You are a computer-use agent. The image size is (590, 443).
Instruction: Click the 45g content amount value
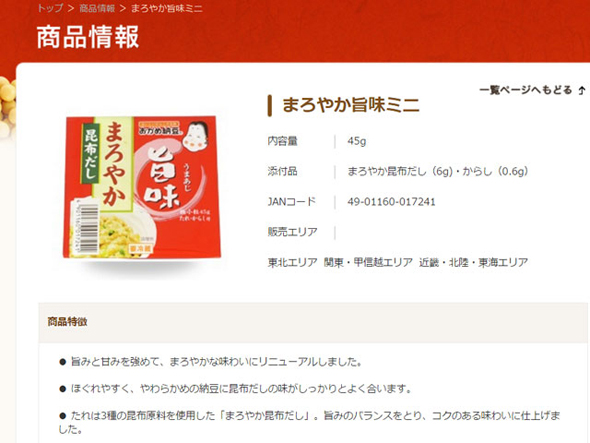(x=357, y=142)
